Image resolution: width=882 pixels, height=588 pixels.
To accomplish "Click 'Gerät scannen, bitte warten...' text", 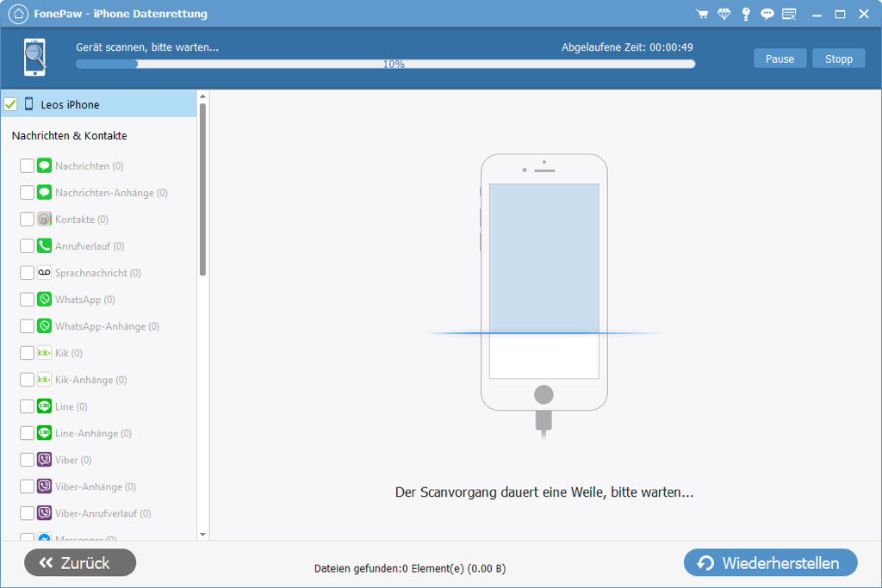I will click(147, 47).
